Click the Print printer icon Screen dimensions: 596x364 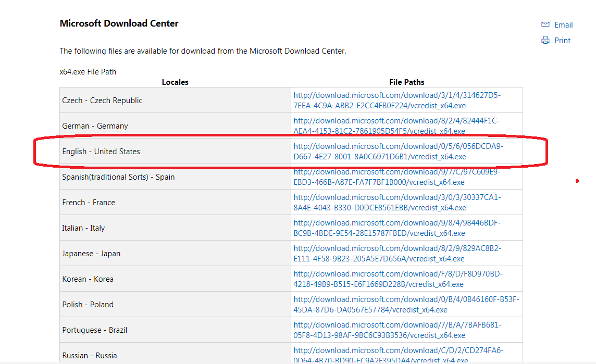pyautogui.click(x=545, y=40)
